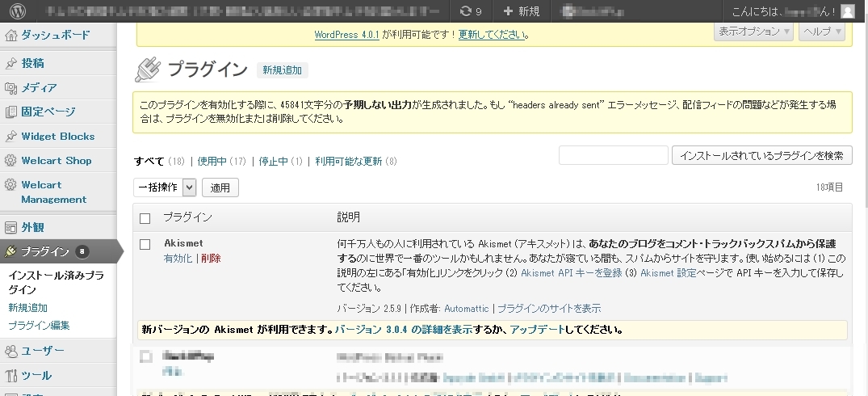
Task: Expand the ヘルプ panel
Action: tap(822, 32)
